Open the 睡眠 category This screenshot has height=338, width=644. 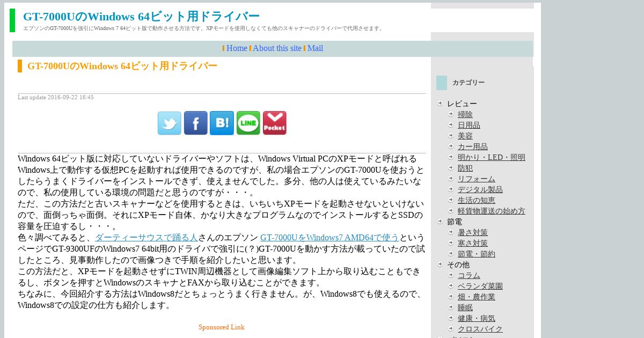465,307
